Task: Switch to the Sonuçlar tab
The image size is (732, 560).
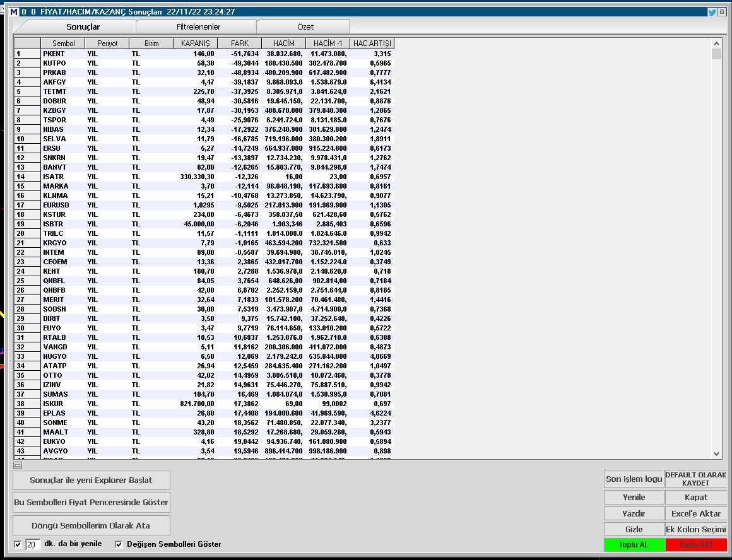Action: pyautogui.click(x=83, y=26)
